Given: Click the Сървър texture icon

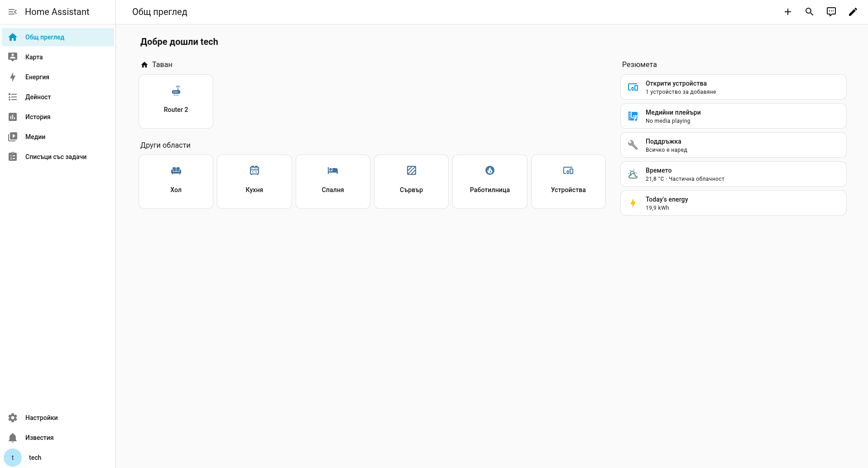Looking at the screenshot, I should [412, 170].
